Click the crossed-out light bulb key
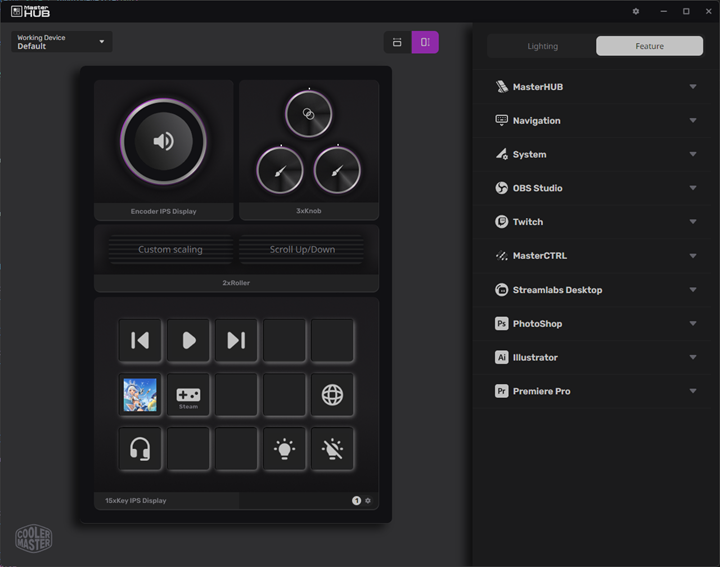This screenshot has height=567, width=720. click(x=332, y=449)
